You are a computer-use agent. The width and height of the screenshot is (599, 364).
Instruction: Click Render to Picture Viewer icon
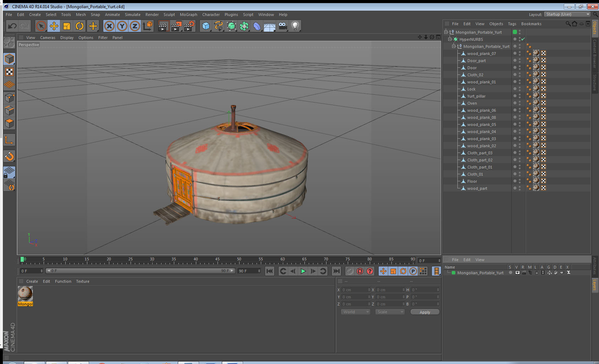click(176, 26)
